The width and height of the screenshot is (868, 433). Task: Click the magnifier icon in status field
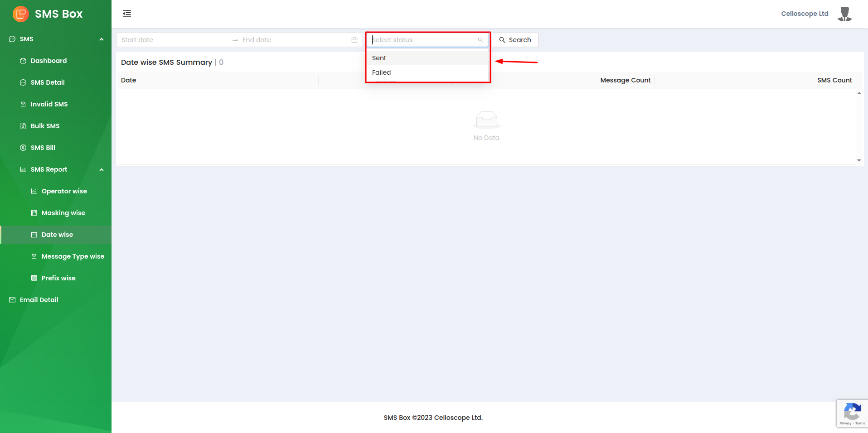tap(480, 40)
